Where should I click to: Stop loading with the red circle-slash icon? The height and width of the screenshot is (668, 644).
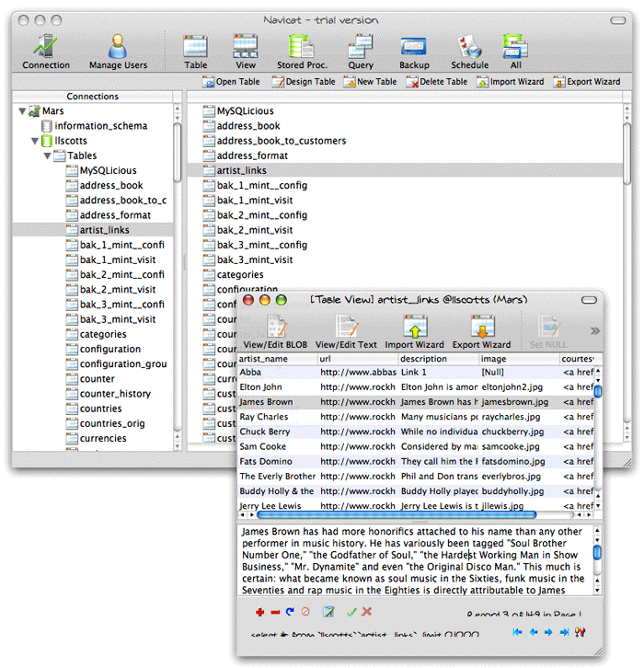[305, 612]
